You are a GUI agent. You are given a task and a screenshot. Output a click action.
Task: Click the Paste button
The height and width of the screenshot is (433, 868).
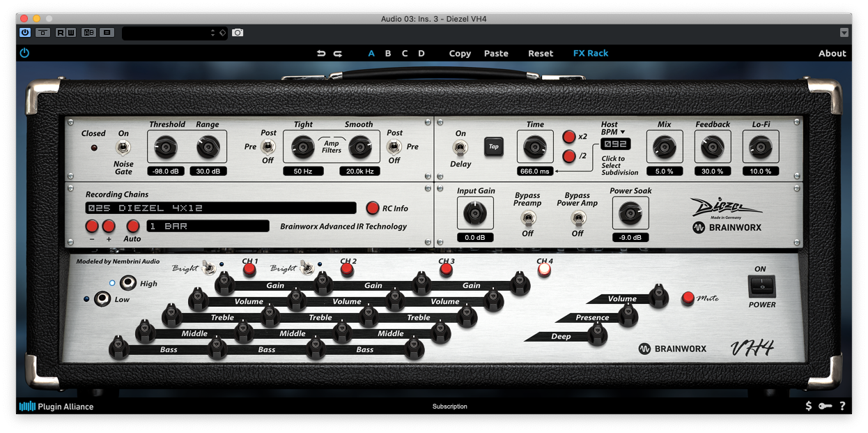point(496,53)
